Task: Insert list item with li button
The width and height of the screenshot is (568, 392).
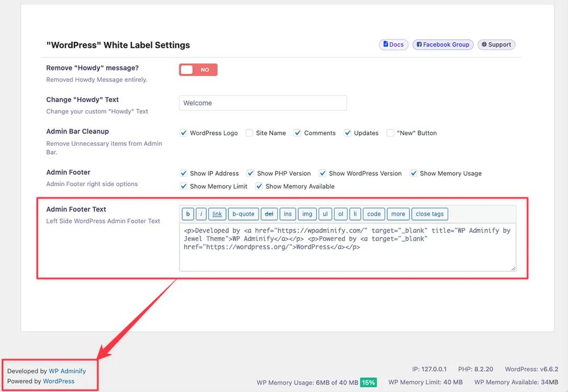Action: [355, 214]
